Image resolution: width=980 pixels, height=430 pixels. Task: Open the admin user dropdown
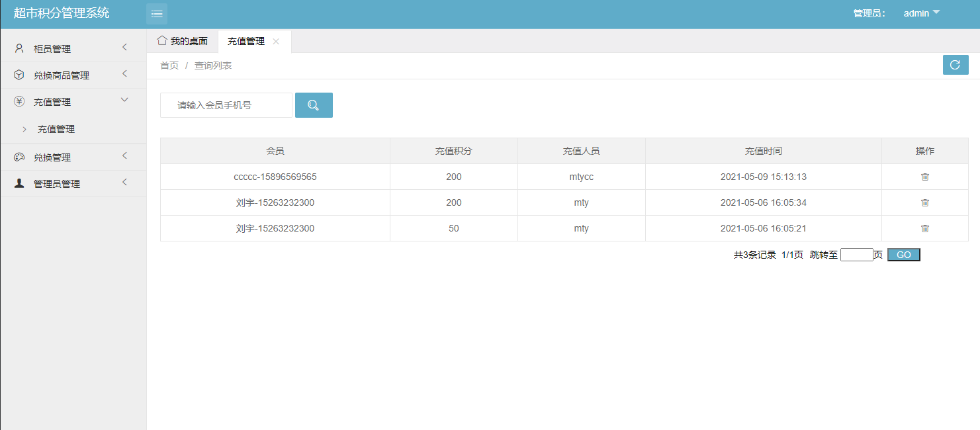922,13
